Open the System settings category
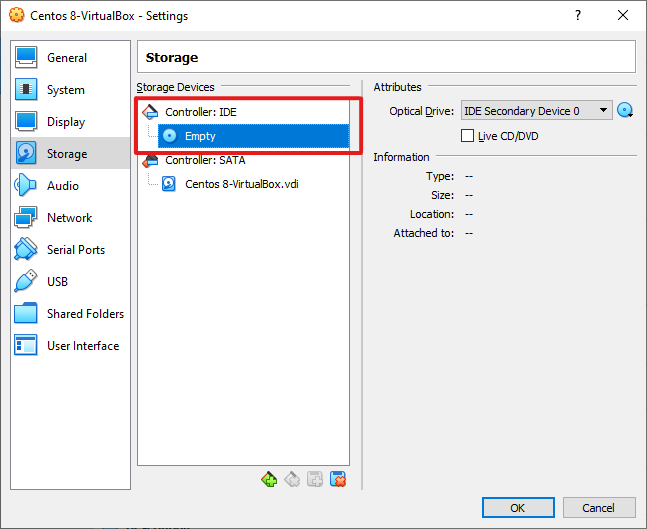Screen dimensions: 647x529 71,90
